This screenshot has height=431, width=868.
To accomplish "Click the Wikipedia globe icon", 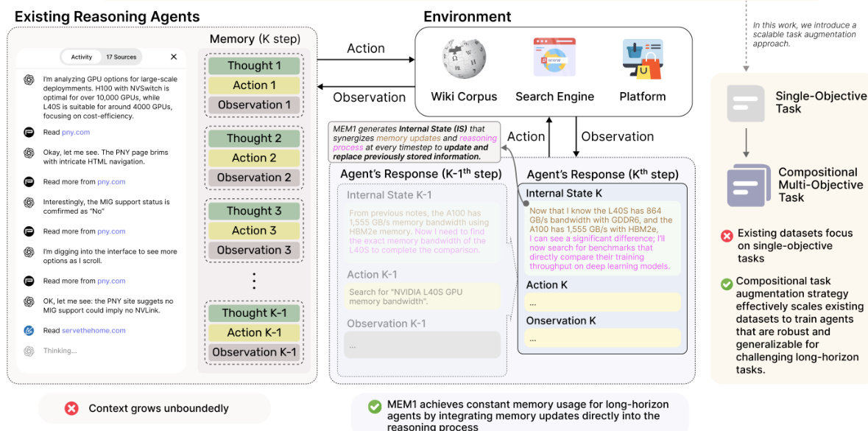I will (x=464, y=59).
